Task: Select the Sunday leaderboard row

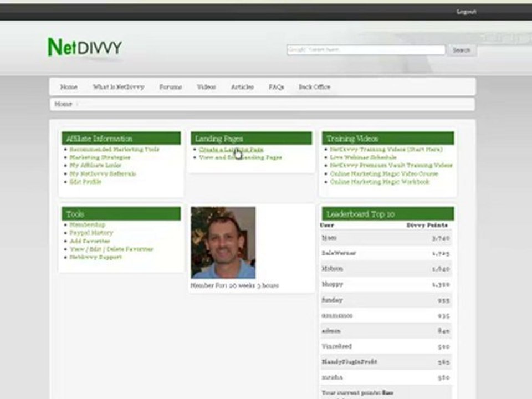Action: pos(386,300)
